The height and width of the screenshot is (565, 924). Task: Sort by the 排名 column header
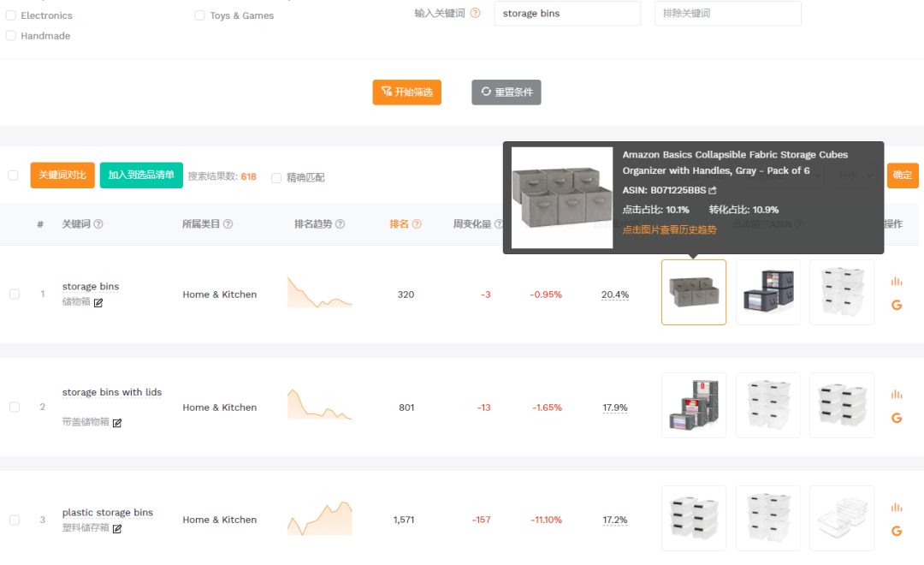click(399, 224)
